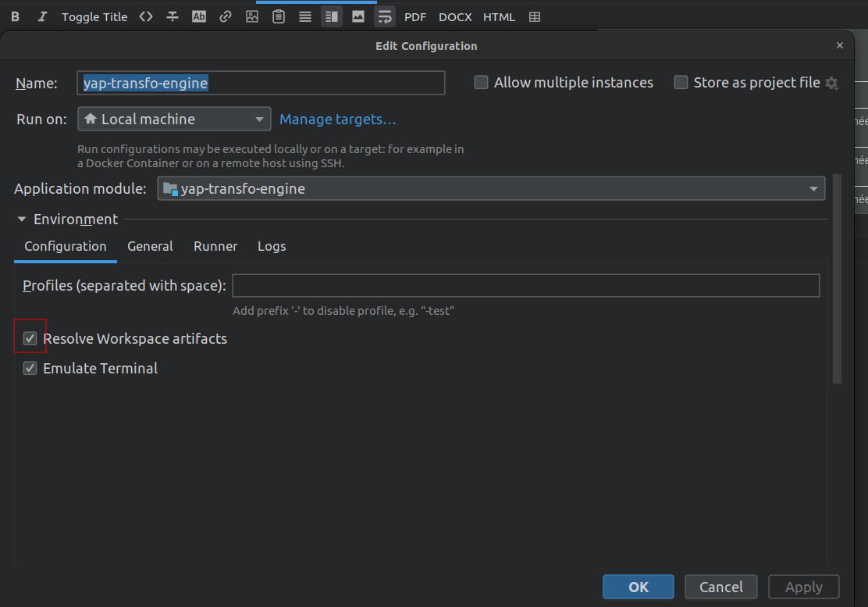This screenshot has width=868, height=607.
Task: Open the Manage targets link
Action: tap(338, 119)
